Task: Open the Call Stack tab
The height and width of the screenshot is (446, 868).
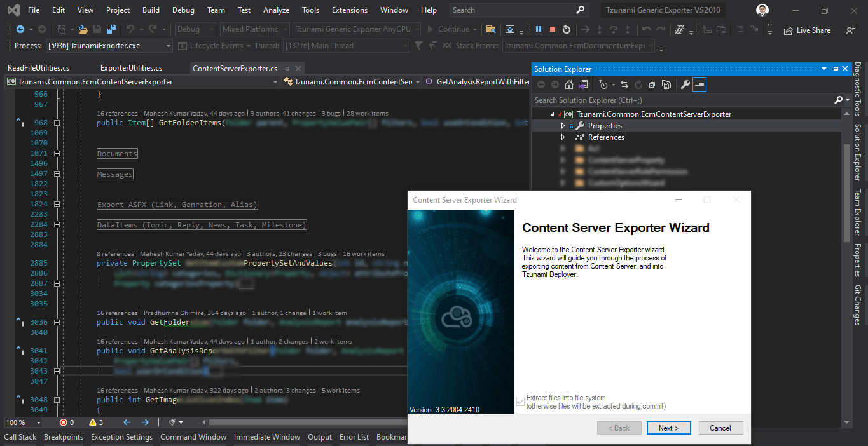Action: pyautogui.click(x=20, y=437)
